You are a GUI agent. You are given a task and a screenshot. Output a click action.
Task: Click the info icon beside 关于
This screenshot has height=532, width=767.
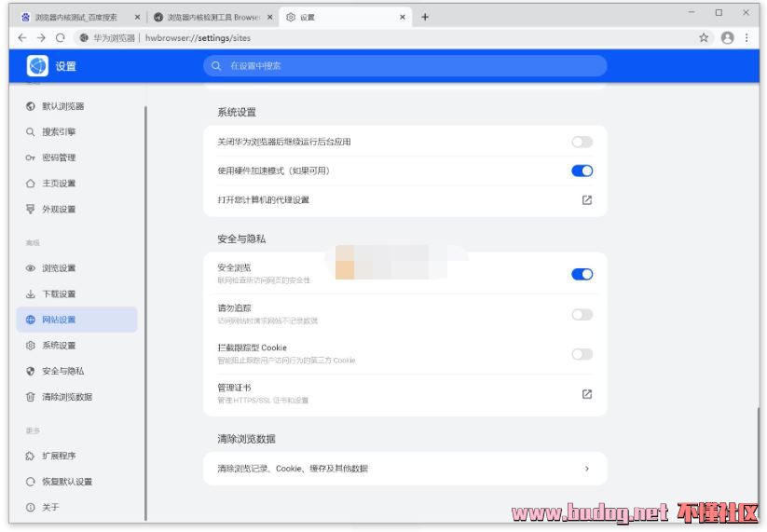coord(31,507)
